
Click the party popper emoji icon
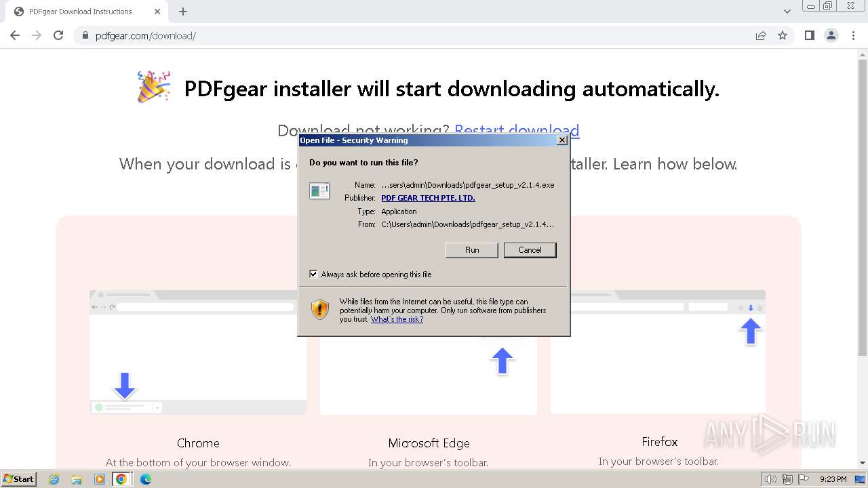pos(154,87)
